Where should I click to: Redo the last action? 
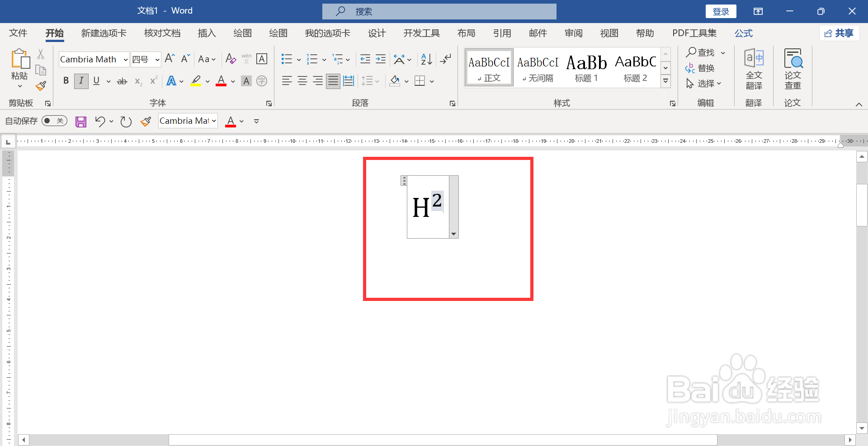pos(126,121)
